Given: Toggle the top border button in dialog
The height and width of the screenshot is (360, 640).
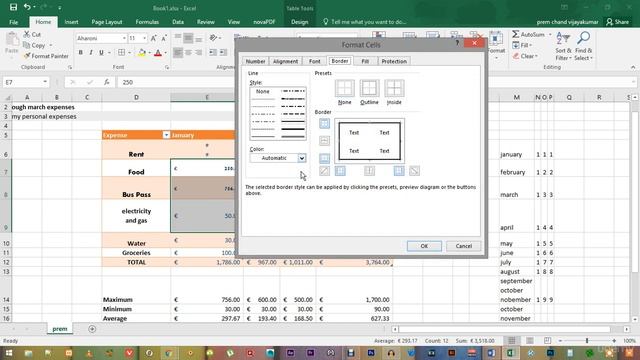Looking at the screenshot, I should click(324, 123).
